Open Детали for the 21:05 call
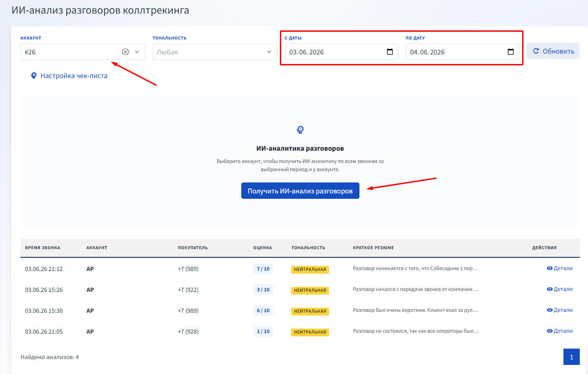Image resolution: width=588 pixels, height=374 pixels. pyautogui.click(x=559, y=331)
